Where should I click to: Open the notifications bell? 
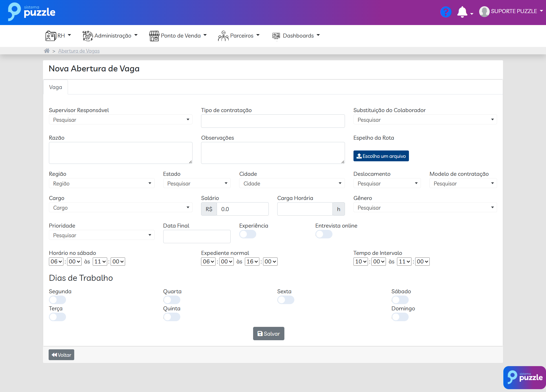pos(462,12)
